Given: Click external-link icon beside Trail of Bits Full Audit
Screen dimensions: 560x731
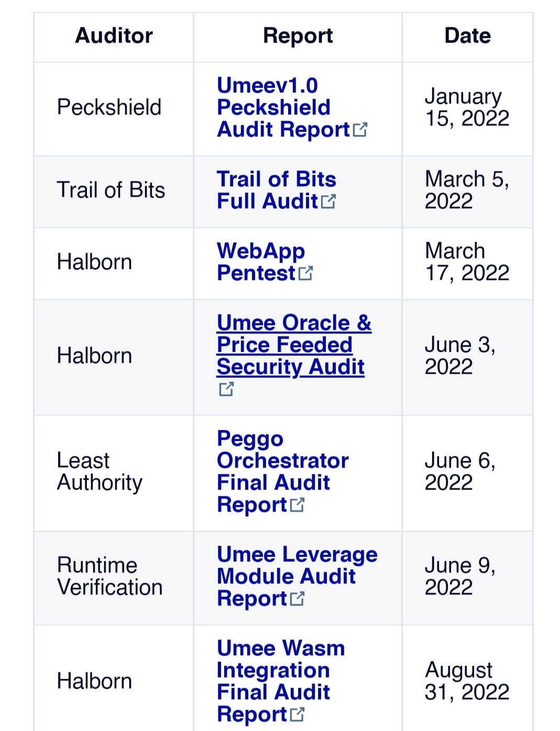Looking at the screenshot, I should pos(328,201).
